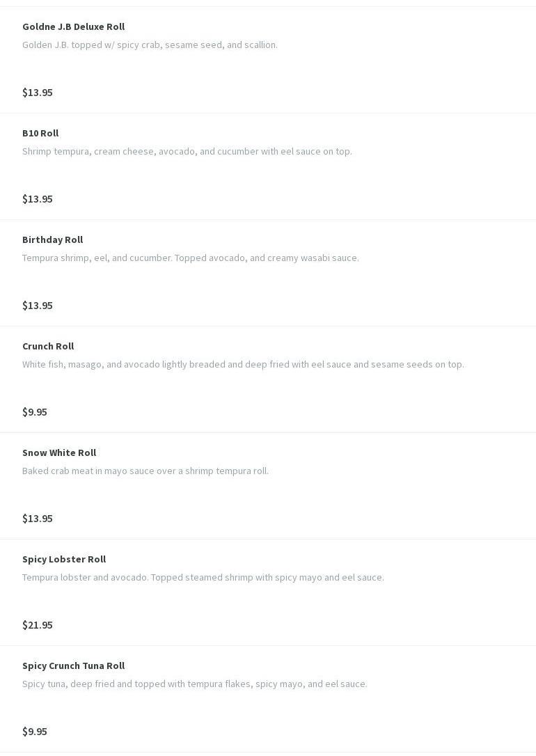Click the B10 Roll title
The height and width of the screenshot is (756, 536).
click(40, 133)
